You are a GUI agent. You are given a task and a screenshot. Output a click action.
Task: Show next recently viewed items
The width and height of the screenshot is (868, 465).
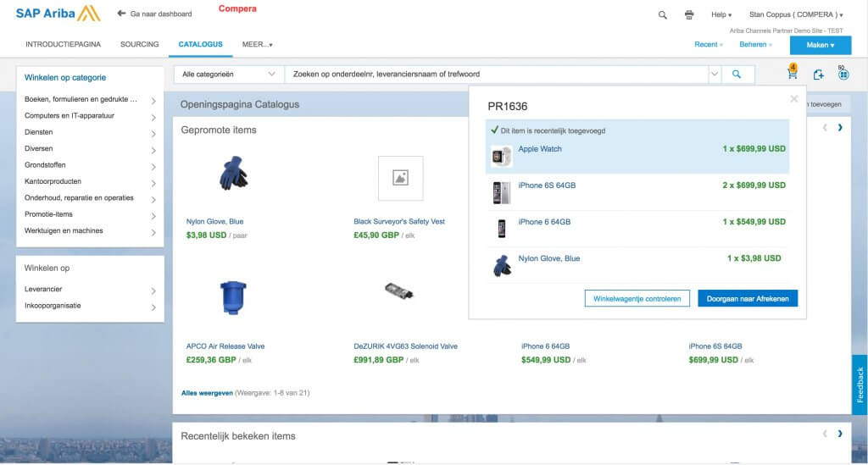(x=840, y=434)
